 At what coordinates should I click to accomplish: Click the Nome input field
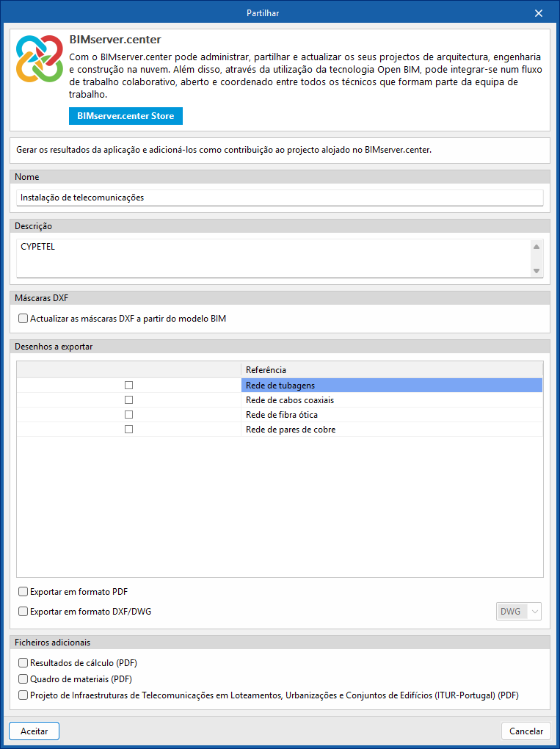[280, 198]
